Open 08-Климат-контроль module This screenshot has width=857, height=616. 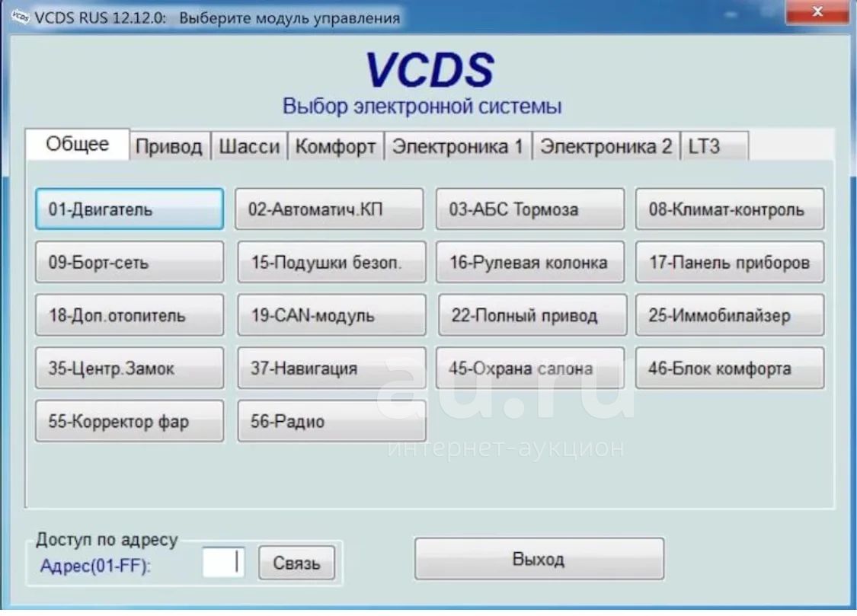point(730,209)
